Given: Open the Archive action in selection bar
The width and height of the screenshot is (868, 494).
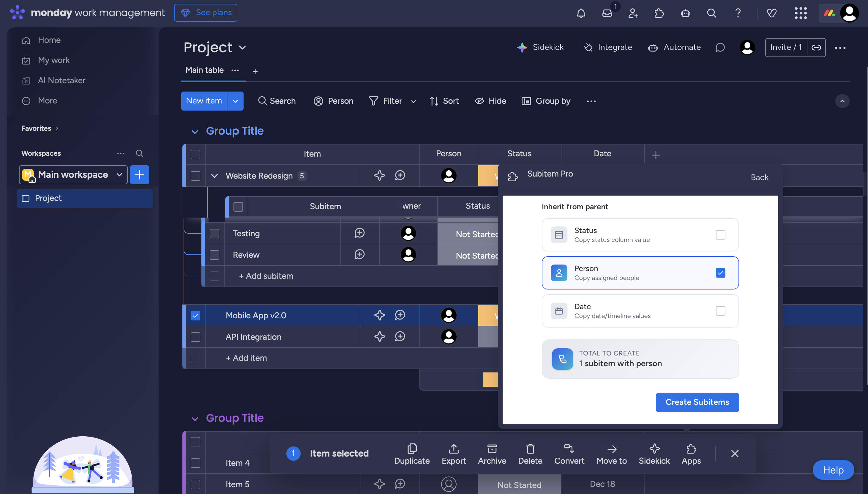Looking at the screenshot, I should point(492,454).
